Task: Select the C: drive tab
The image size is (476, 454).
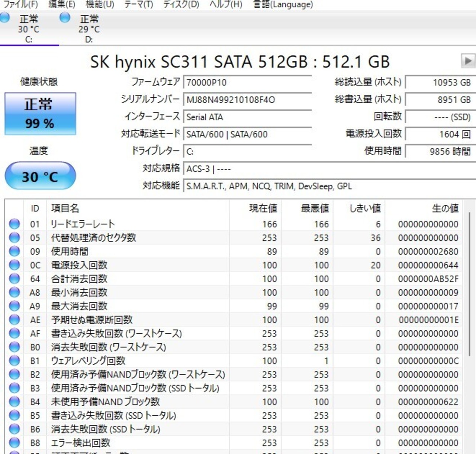Action: pyautogui.click(x=28, y=28)
